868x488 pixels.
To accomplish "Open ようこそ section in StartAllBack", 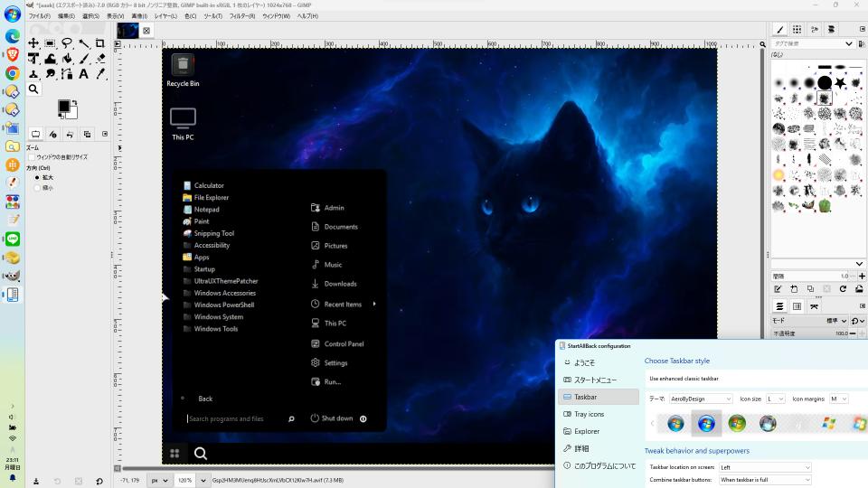I will [x=599, y=362].
